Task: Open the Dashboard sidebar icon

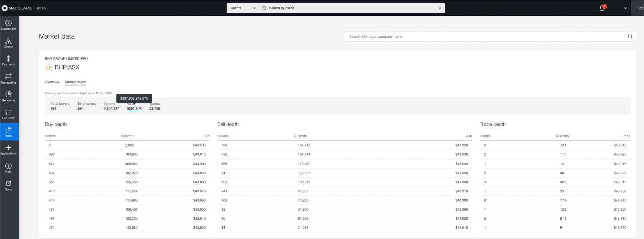Action: pos(9,25)
